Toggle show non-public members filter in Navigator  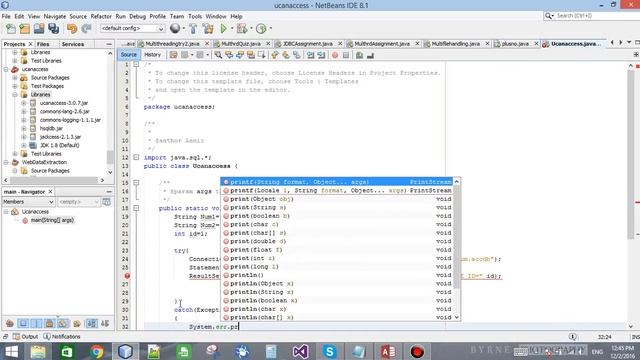(49, 324)
